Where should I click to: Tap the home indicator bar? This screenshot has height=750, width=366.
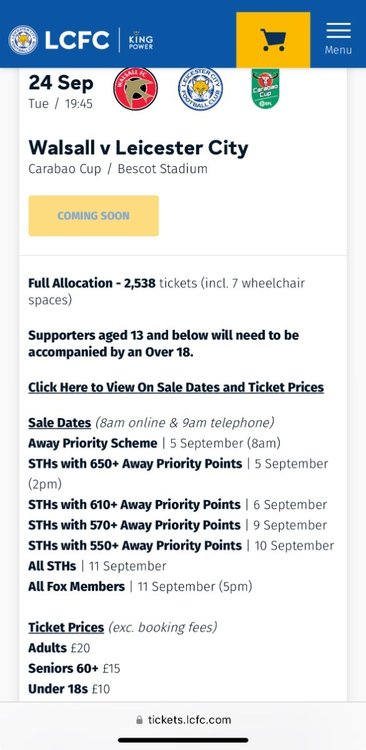pos(183,740)
